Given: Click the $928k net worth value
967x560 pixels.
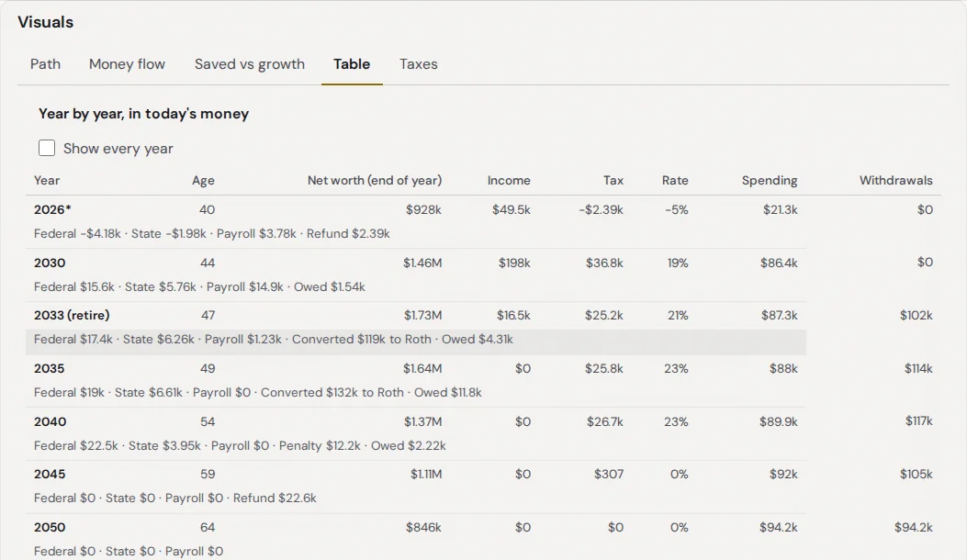Looking at the screenshot, I should coord(423,209).
